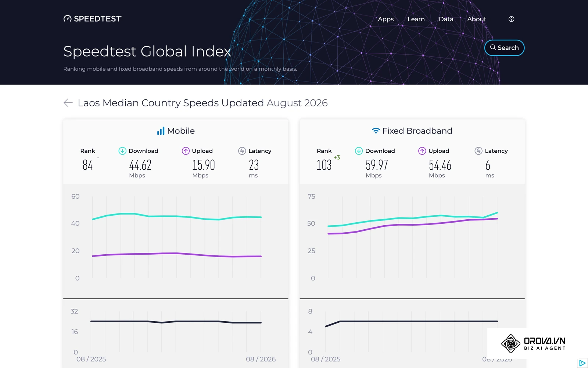Click the Speedtest logo
588x368 pixels.
point(92,19)
